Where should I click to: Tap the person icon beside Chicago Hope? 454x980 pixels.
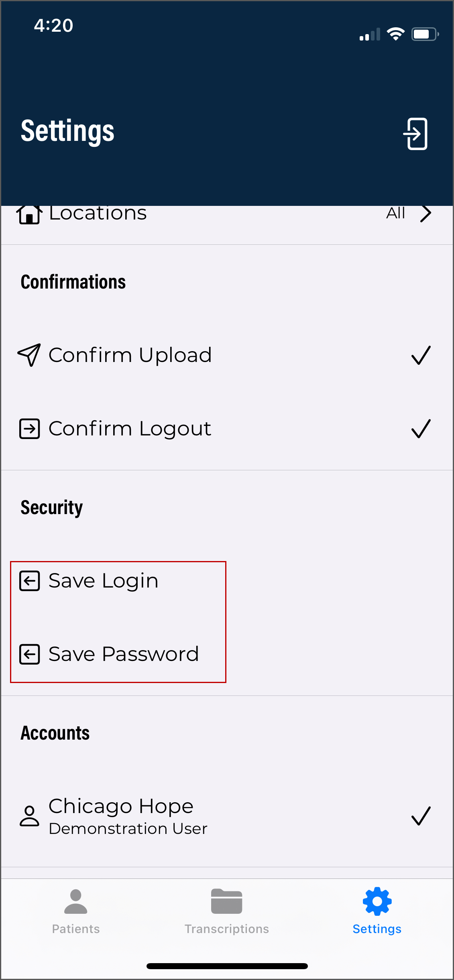click(30, 816)
